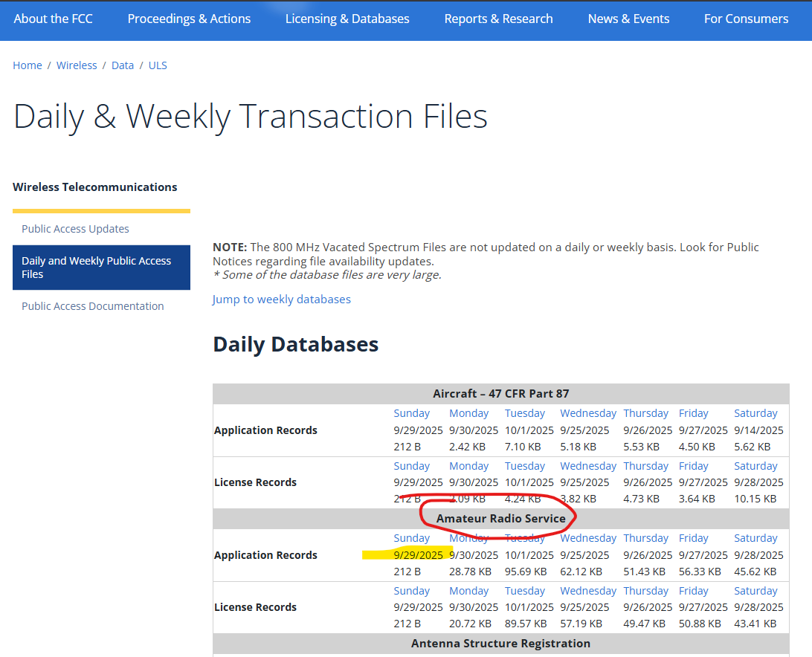Open Proceedings & Actions menu

(x=189, y=19)
